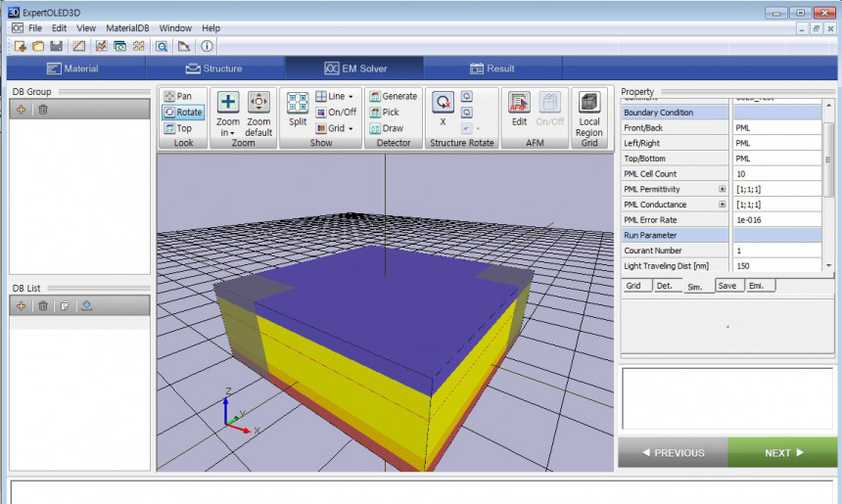Open the Grid dropdown in Show group
This screenshot has height=504, width=842.
click(x=351, y=129)
